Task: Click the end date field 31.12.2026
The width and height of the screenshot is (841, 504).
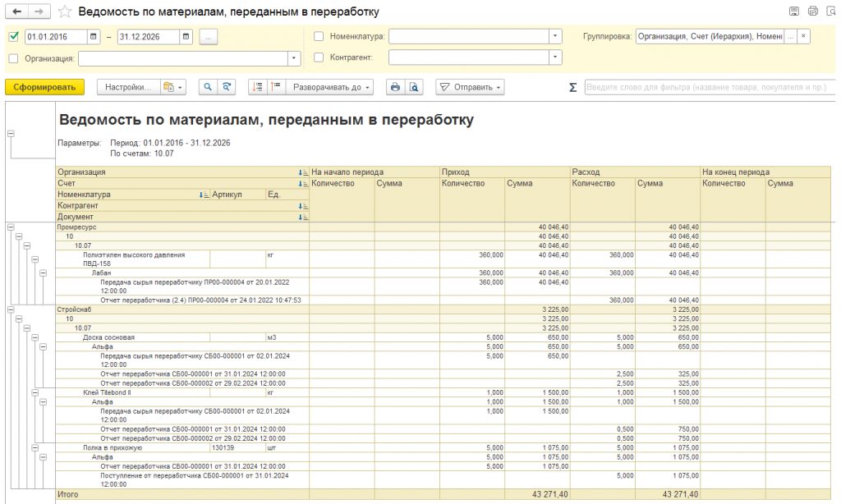Action: [x=149, y=36]
